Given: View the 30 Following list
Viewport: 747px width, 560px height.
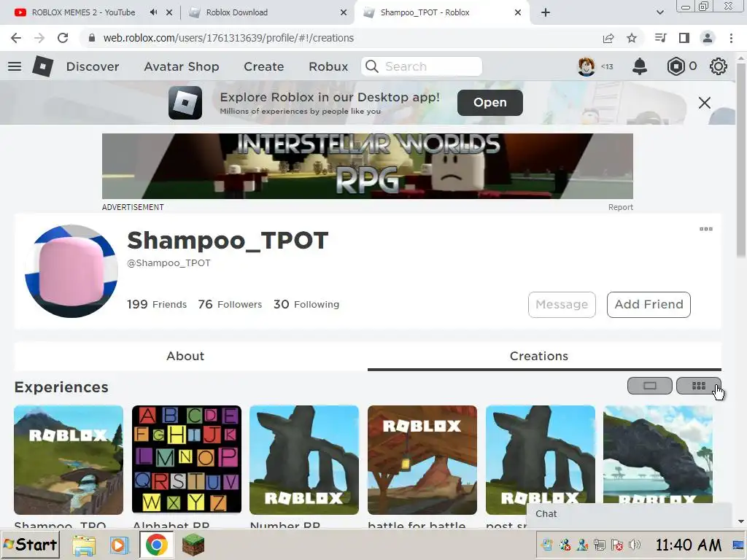Looking at the screenshot, I should coord(306,304).
